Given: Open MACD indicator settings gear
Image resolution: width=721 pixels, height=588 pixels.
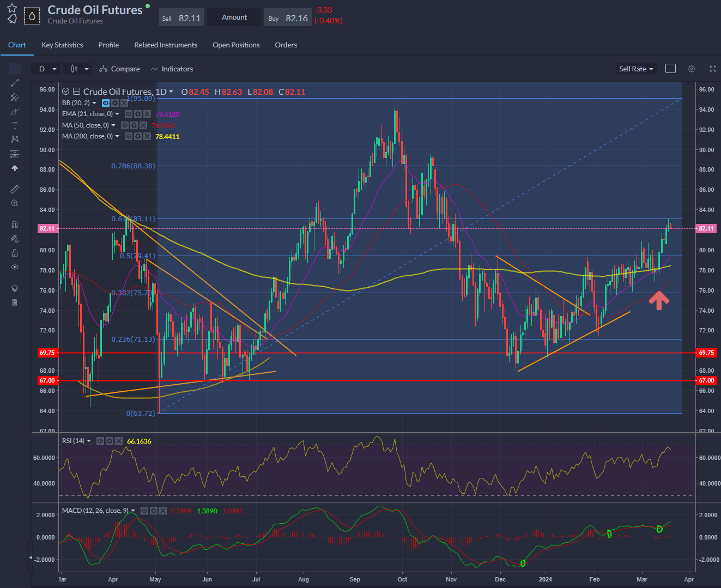Looking at the screenshot, I should [154, 511].
